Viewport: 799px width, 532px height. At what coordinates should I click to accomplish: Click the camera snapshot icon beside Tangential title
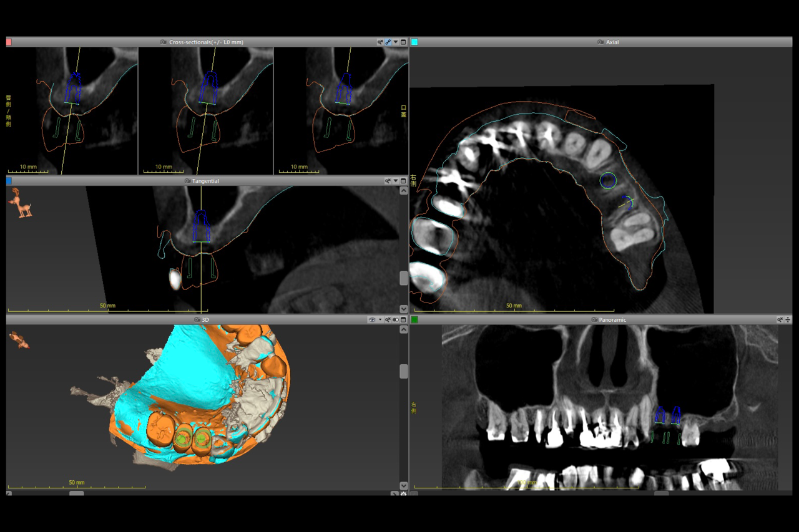(x=187, y=181)
